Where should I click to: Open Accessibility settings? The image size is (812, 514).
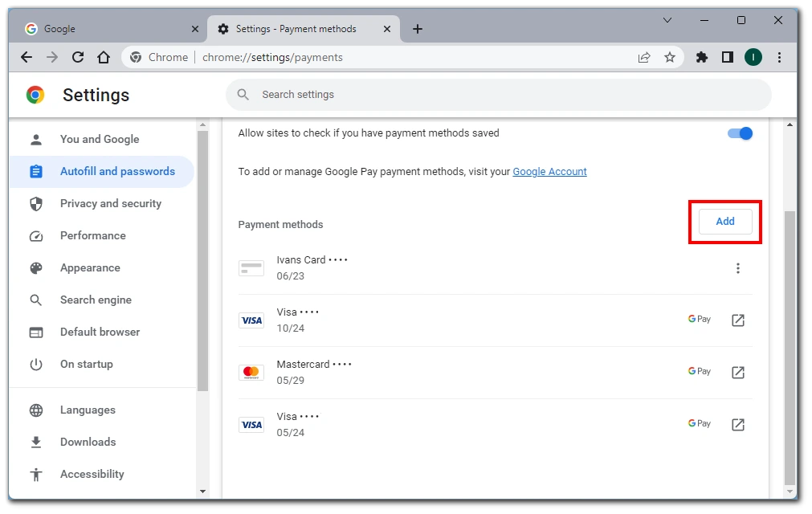click(x=102, y=474)
